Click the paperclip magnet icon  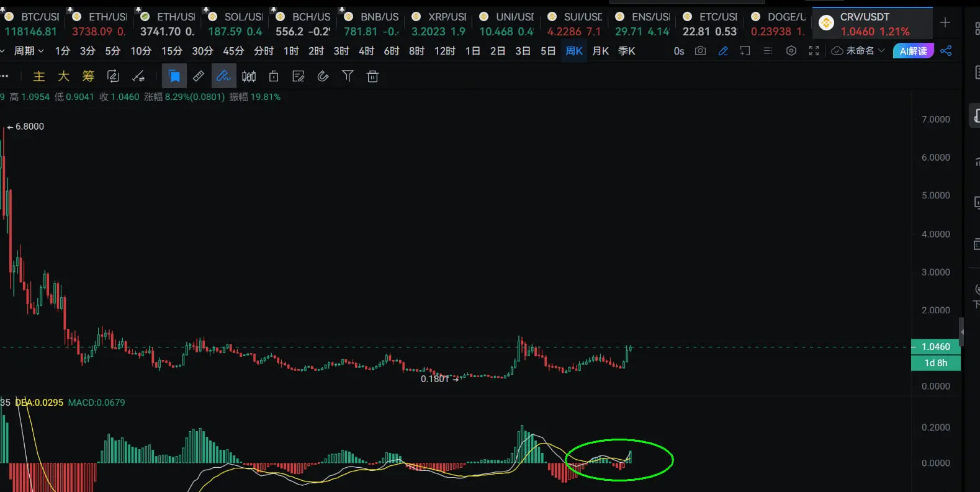tap(323, 76)
